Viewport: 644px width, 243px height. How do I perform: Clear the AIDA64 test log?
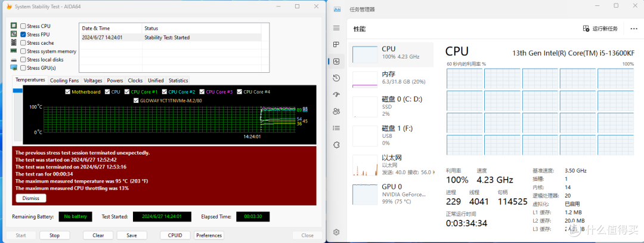coord(98,236)
